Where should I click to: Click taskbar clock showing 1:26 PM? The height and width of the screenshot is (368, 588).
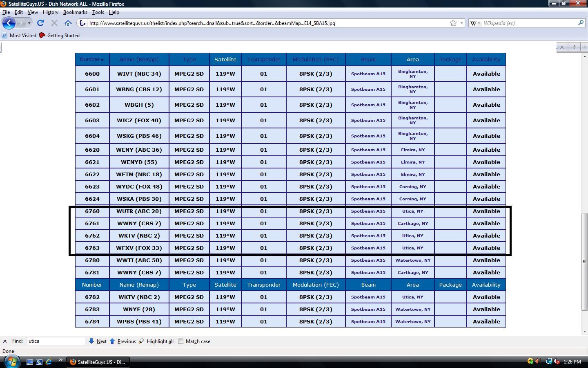tap(572, 361)
